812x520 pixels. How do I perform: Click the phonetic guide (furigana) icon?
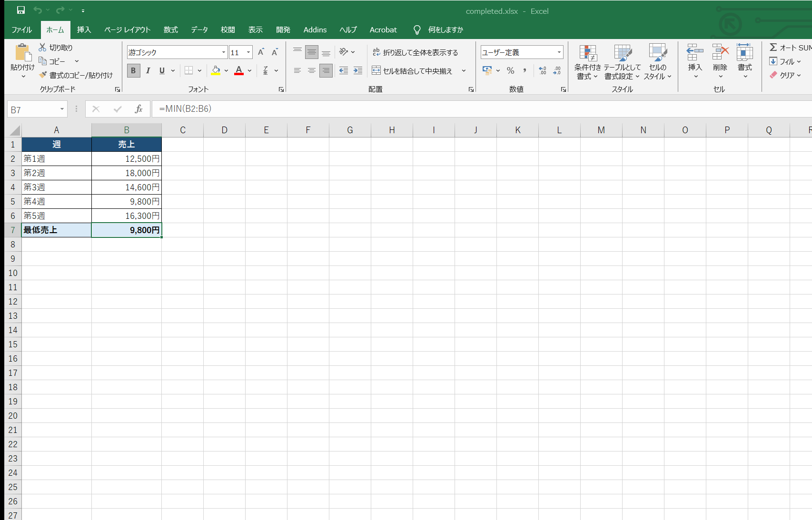coord(266,70)
